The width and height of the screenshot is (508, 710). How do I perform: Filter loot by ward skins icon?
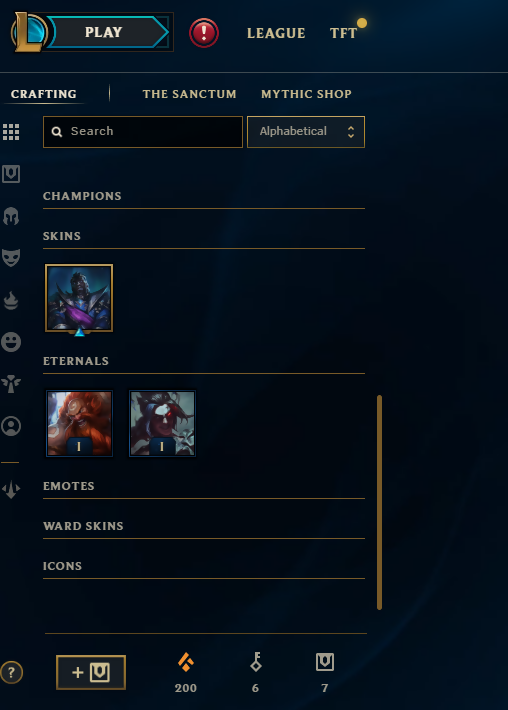11,384
